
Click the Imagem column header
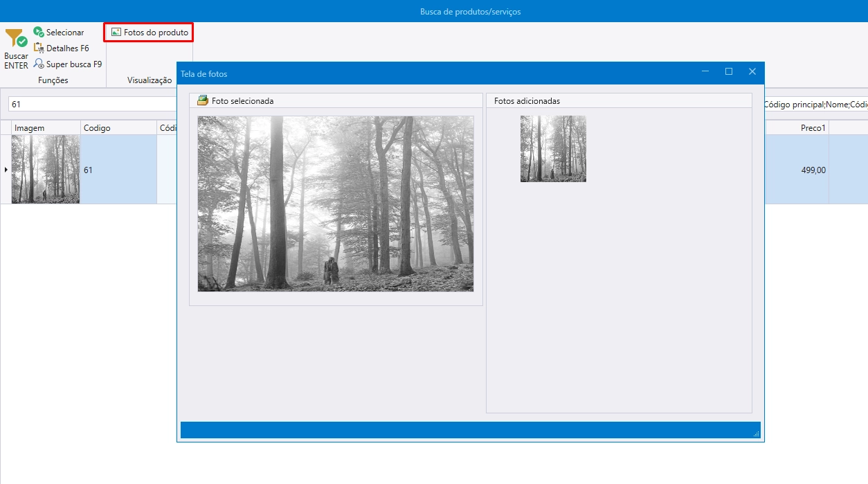click(x=46, y=128)
